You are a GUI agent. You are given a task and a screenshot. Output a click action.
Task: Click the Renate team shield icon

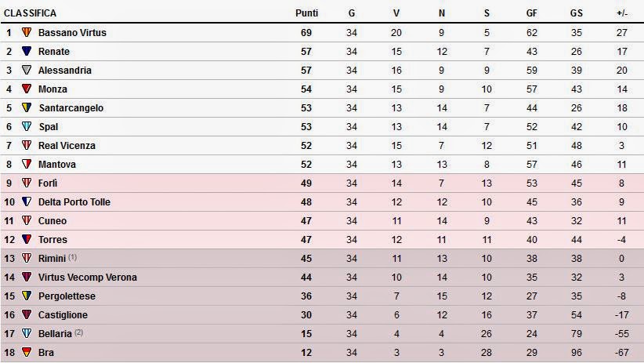point(27,51)
